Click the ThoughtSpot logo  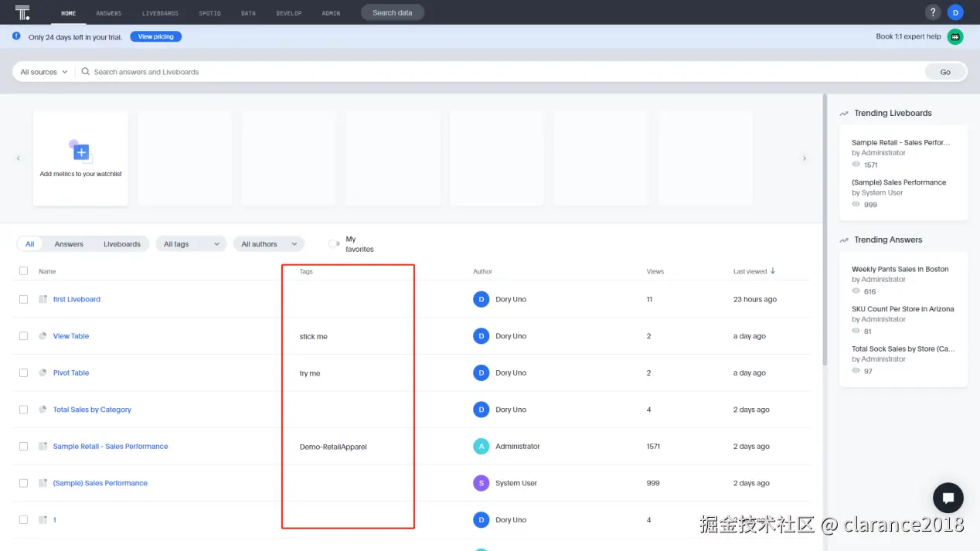pyautogui.click(x=21, y=12)
